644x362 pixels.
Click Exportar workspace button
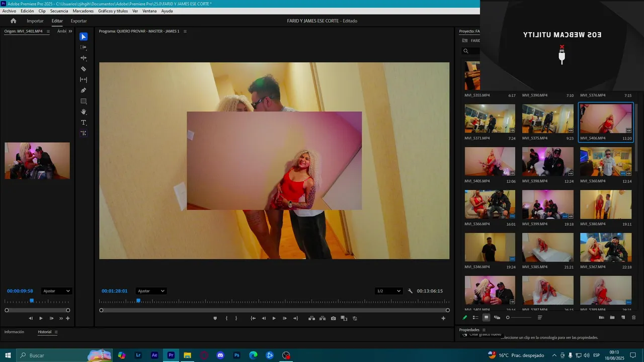78,21
